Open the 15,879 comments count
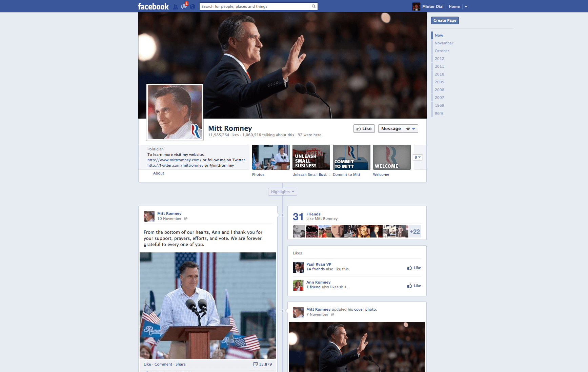The height and width of the screenshot is (372, 588). pos(263,364)
